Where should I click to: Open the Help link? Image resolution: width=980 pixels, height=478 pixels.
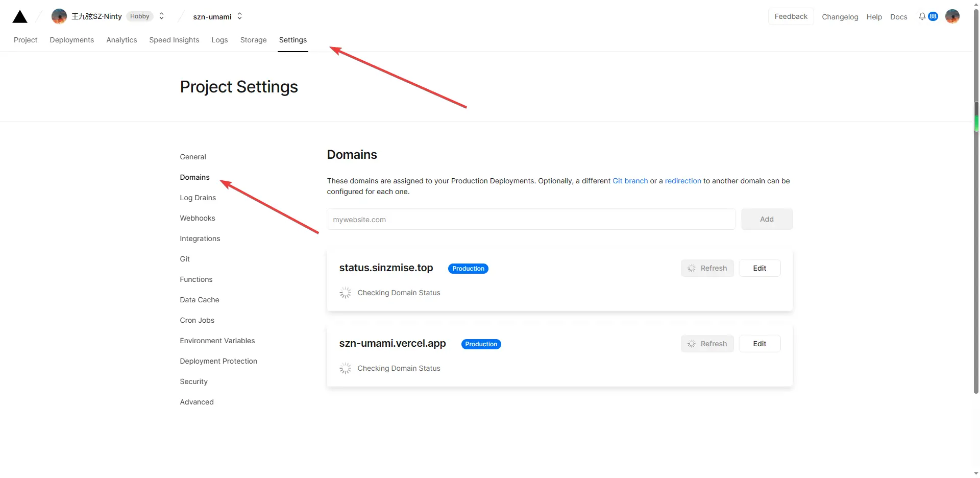(874, 17)
